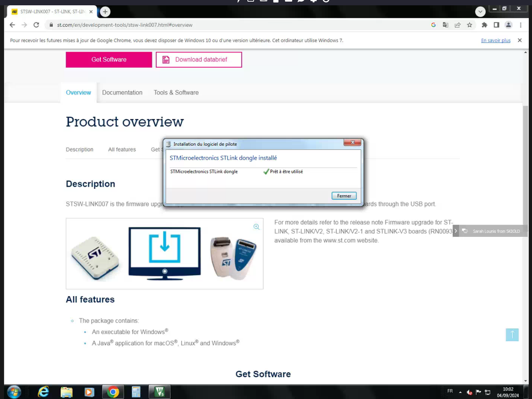The image size is (532, 399).
Task: Click the STMicroelectronics STLink dongle installé title
Action: coord(223,158)
